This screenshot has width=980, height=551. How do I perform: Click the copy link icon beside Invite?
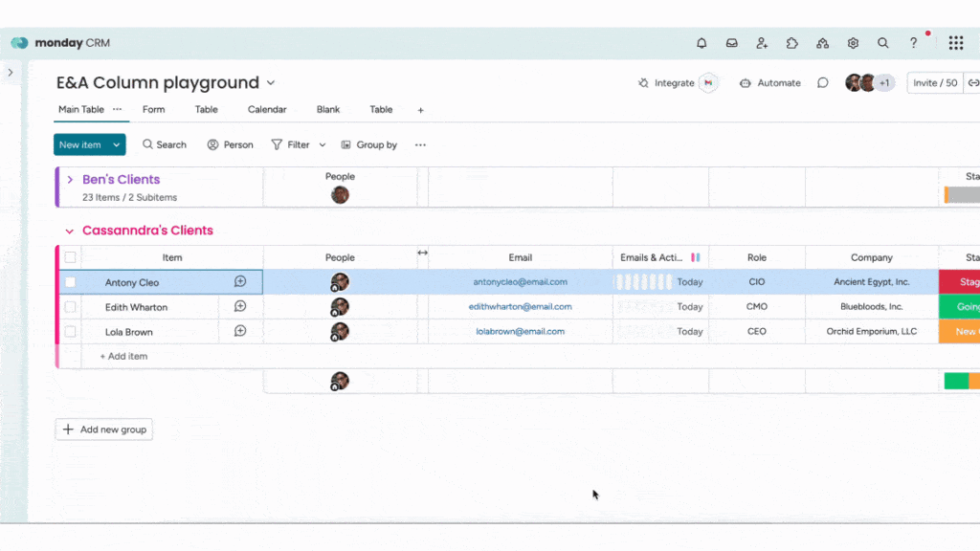pyautogui.click(x=973, y=83)
